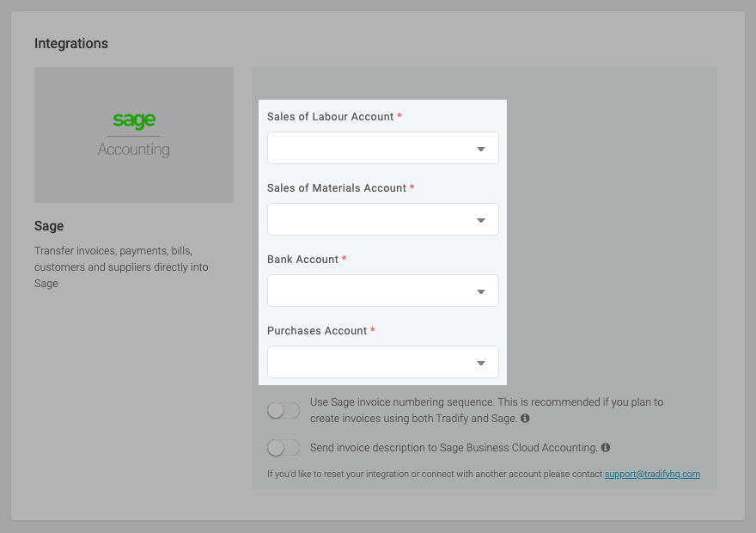Click the Integrations heading
The width and height of the screenshot is (756, 533).
click(x=71, y=43)
